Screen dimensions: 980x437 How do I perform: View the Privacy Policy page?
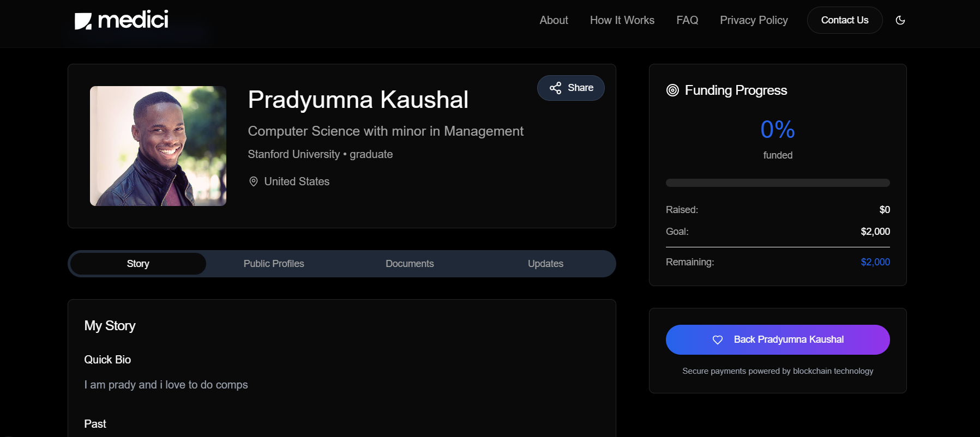(753, 20)
